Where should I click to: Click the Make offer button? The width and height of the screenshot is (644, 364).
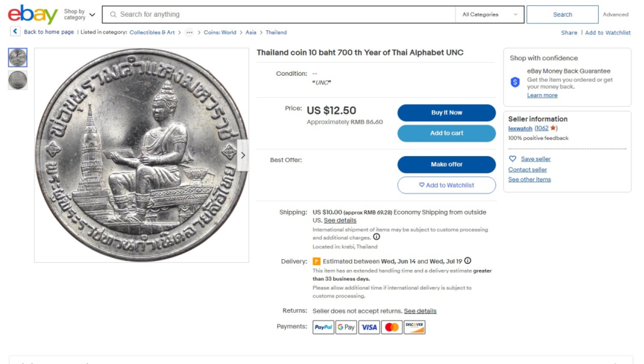coord(447,164)
